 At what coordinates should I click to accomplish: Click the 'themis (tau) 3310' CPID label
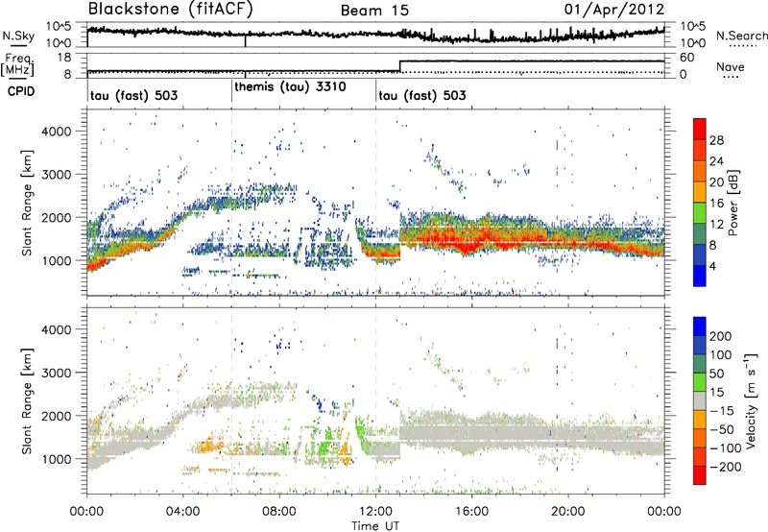click(x=291, y=87)
